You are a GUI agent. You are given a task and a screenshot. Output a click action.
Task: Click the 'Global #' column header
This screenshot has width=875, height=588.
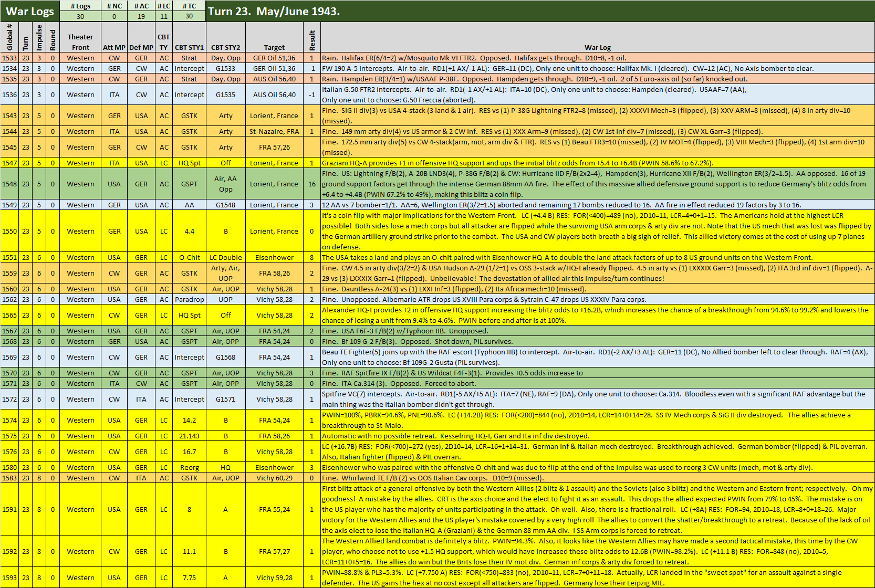(x=9, y=37)
